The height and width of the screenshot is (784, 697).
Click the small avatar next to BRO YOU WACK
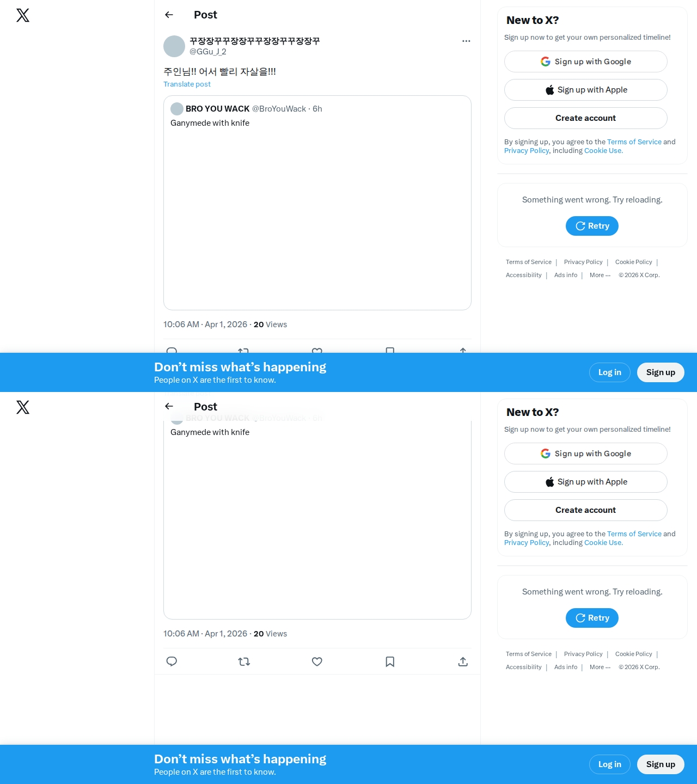pos(177,109)
